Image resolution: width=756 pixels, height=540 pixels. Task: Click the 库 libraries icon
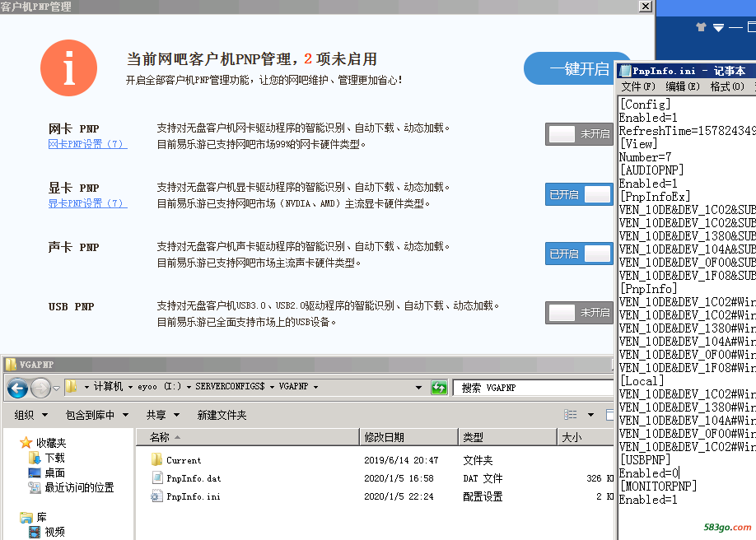tap(26, 517)
